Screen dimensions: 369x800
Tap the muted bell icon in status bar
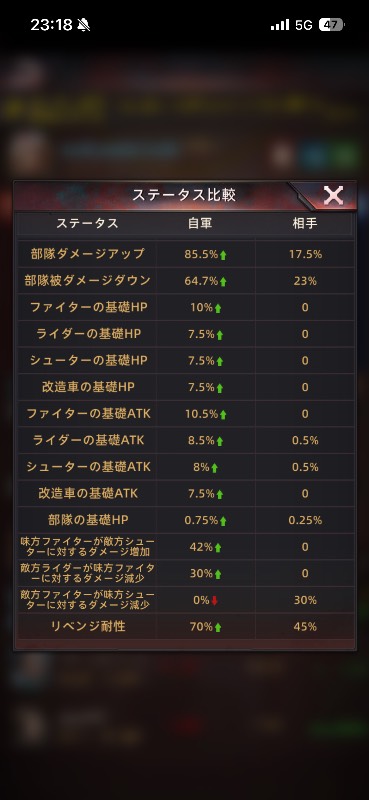84,24
